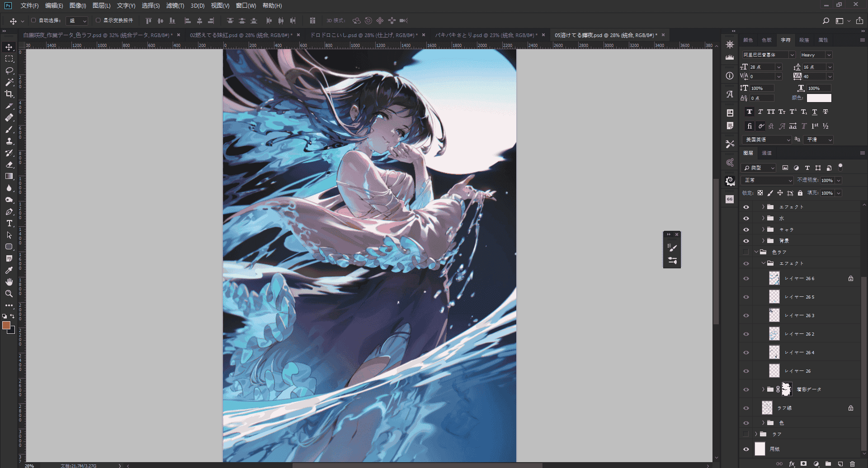Hide the 用紙 layer
Viewport: 868px width, 468px height.
click(x=746, y=449)
